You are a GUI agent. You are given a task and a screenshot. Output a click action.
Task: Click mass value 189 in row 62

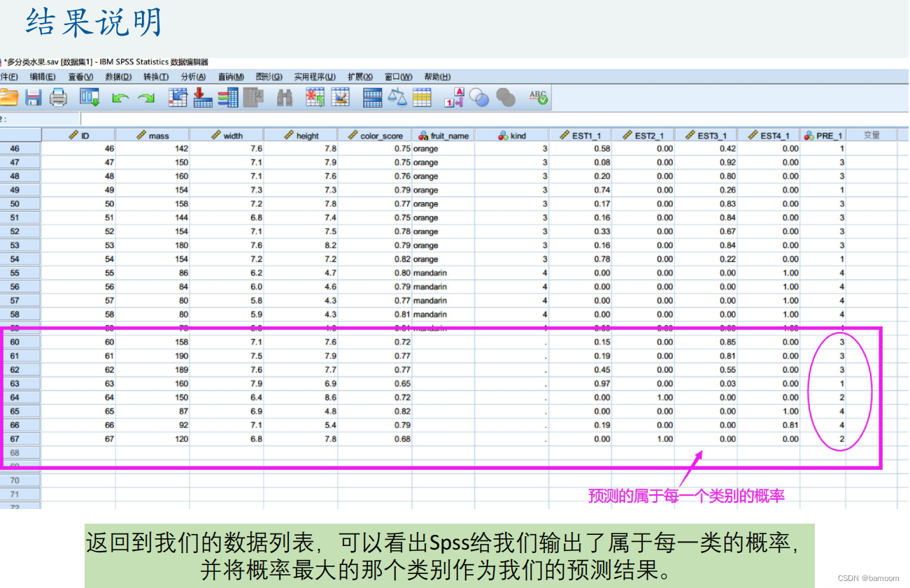pos(152,370)
